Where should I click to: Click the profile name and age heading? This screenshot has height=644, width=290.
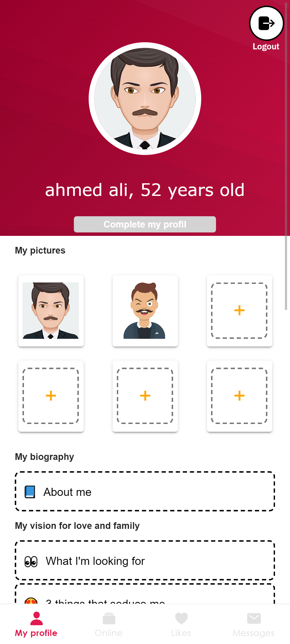tap(145, 190)
